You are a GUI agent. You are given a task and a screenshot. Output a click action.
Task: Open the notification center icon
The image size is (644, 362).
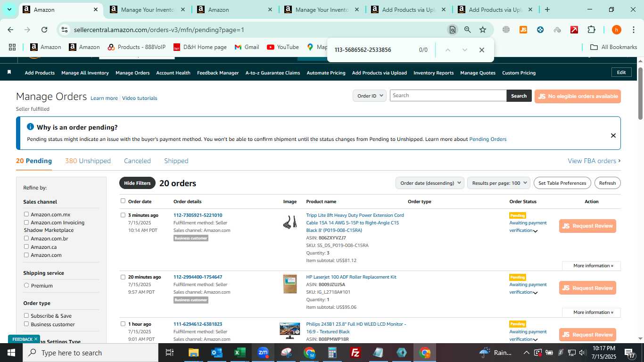pyautogui.click(x=629, y=353)
